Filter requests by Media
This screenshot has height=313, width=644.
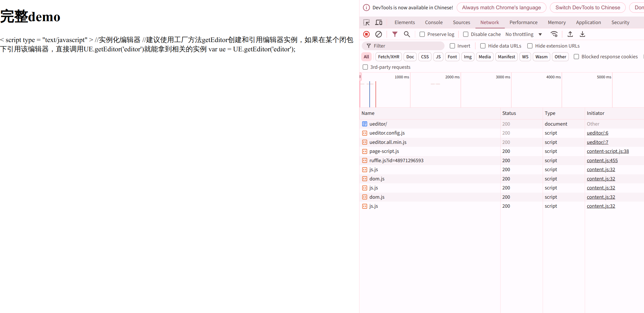[485, 57]
